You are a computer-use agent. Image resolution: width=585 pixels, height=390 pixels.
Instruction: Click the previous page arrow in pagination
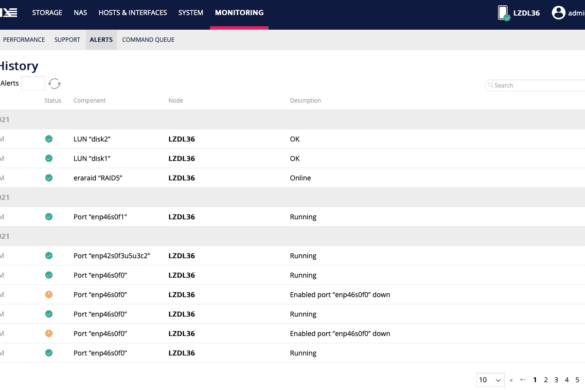coord(523,380)
